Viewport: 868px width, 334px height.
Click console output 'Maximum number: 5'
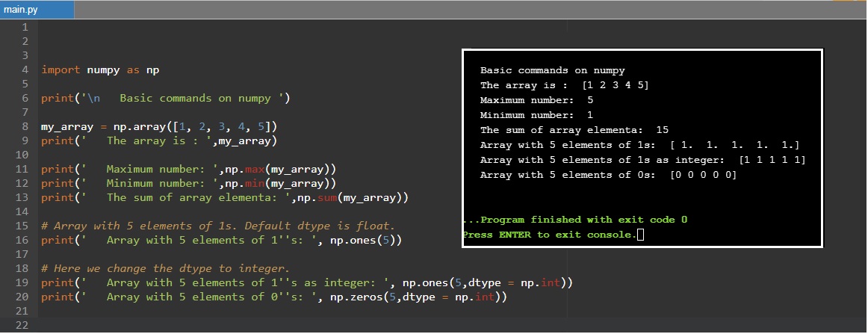pyautogui.click(x=536, y=100)
